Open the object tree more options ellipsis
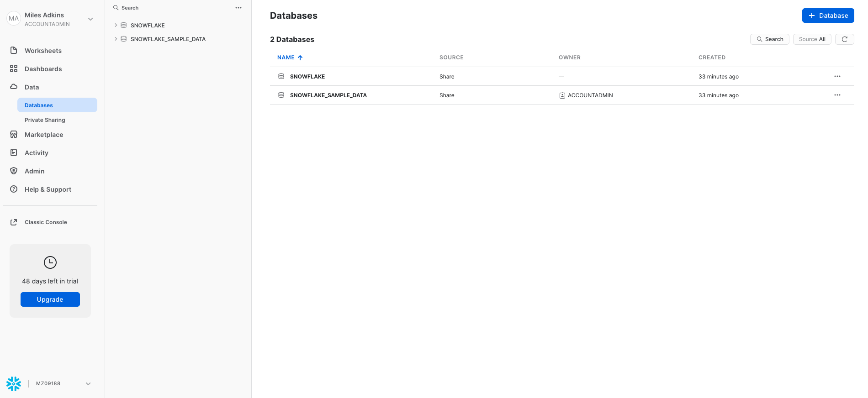This screenshot has height=398, width=868. (x=238, y=8)
